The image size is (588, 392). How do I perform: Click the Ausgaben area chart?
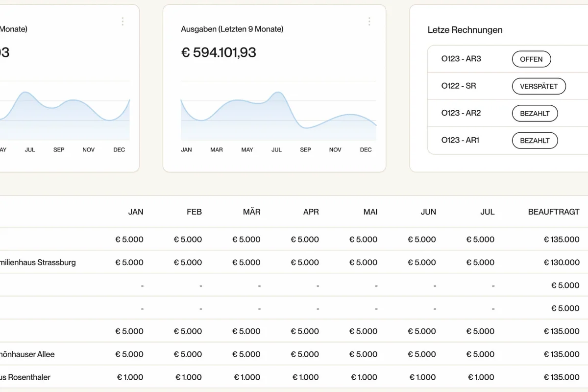click(x=279, y=111)
